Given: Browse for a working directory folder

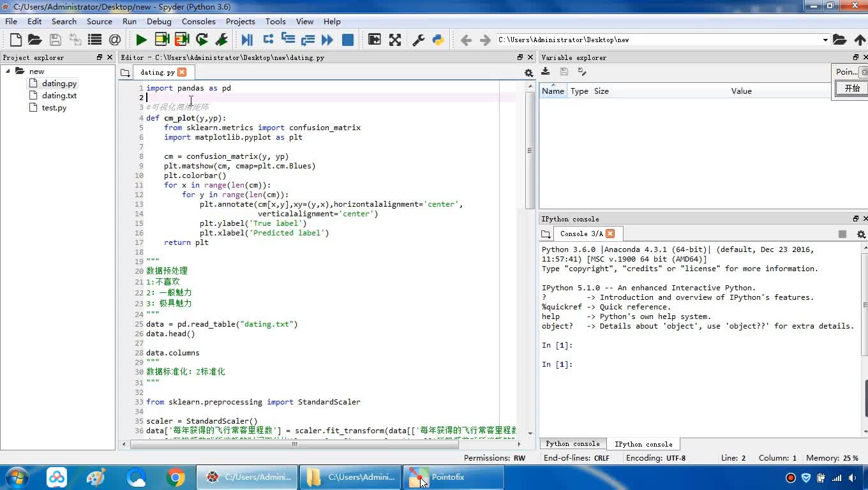Looking at the screenshot, I should (839, 40).
